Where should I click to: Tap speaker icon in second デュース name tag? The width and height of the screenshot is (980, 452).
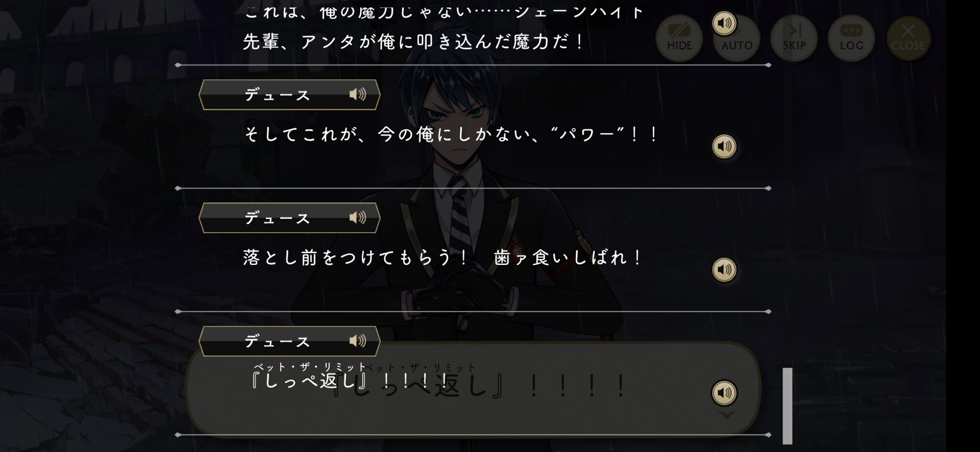358,217
